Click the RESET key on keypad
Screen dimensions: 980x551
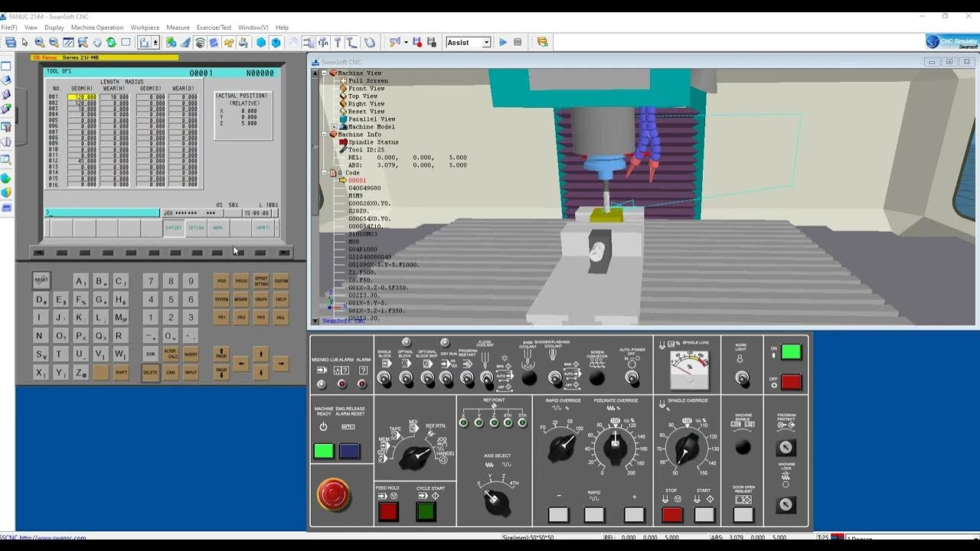[x=41, y=281]
